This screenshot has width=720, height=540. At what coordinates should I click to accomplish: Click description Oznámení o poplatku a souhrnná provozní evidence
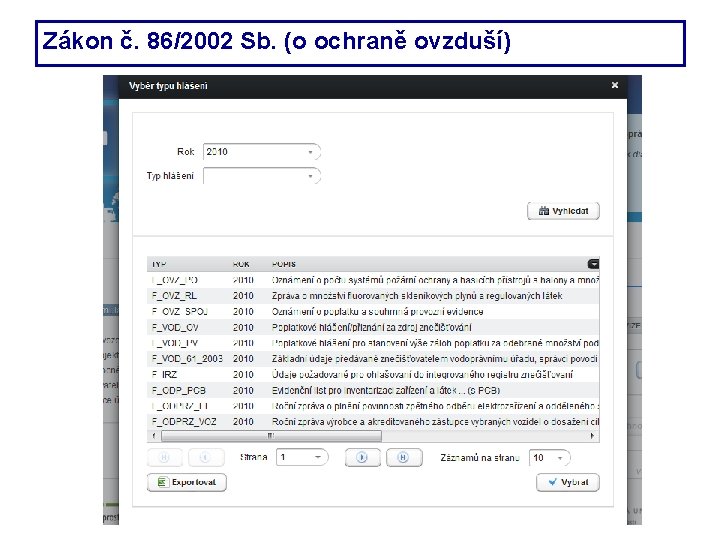[x=377, y=311]
